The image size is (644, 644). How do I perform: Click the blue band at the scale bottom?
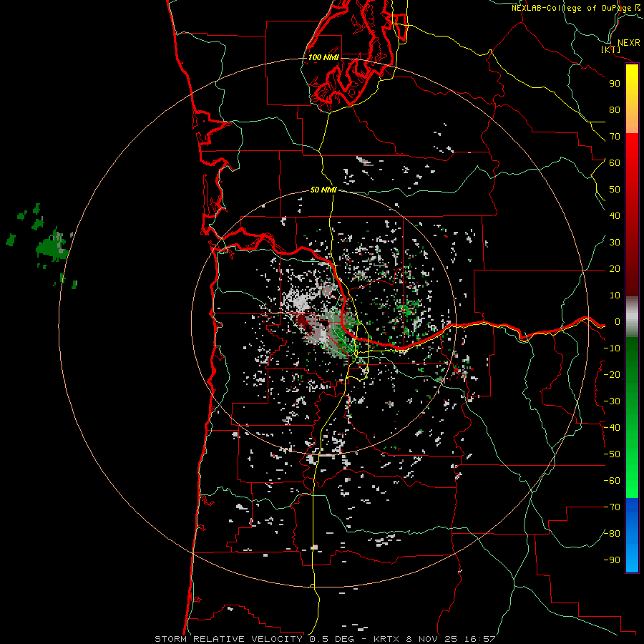point(632,535)
